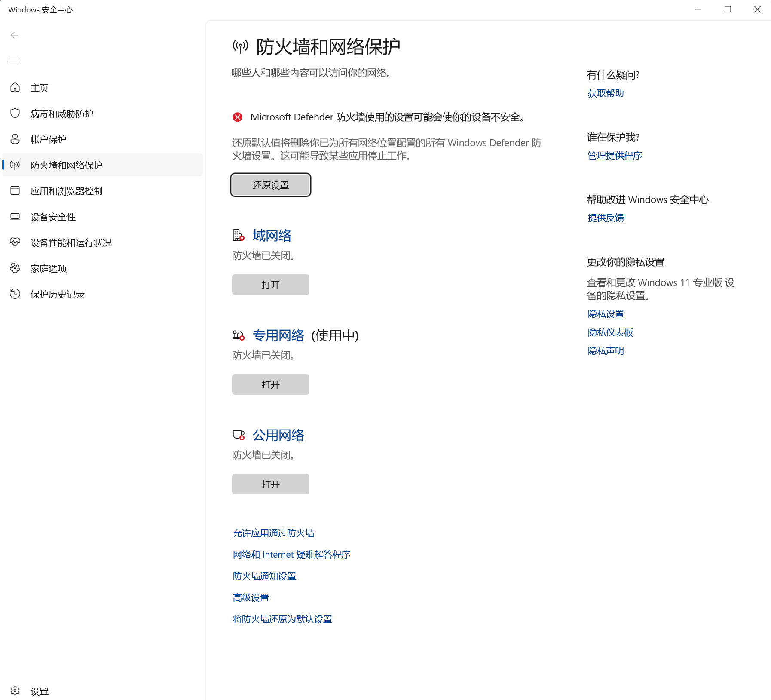Viewport: 771px width, 700px height.
Task: Open the 高级设置 advanced settings link
Action: click(251, 598)
